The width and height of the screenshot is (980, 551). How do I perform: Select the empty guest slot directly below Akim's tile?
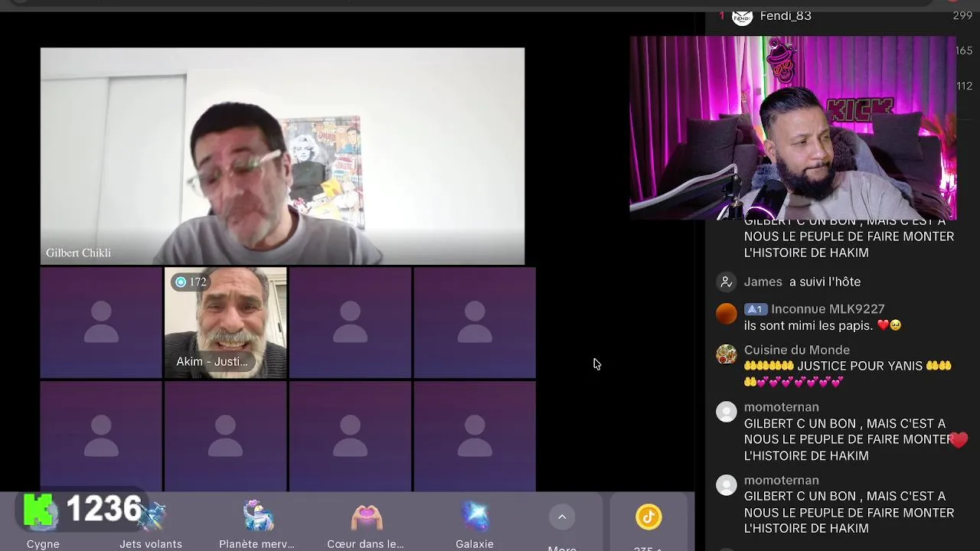(226, 436)
